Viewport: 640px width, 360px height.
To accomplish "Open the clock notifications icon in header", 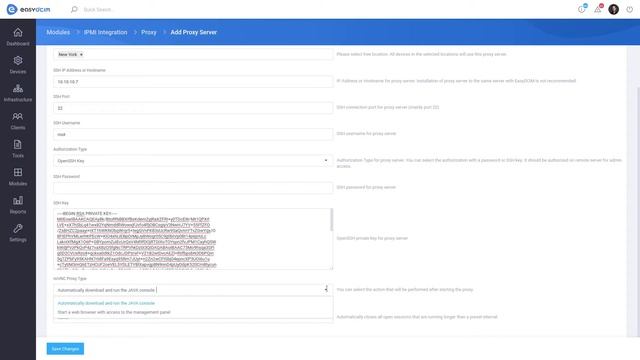I will [582, 9].
